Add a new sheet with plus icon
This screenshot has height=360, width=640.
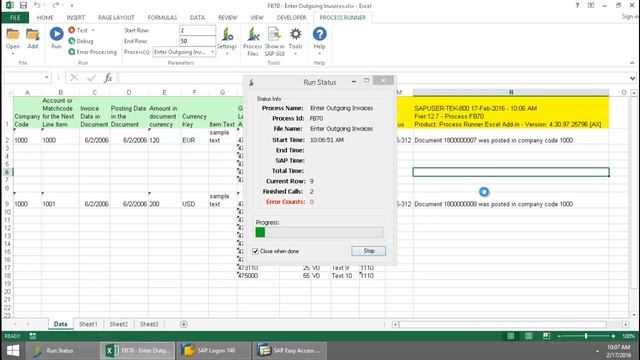(184, 324)
